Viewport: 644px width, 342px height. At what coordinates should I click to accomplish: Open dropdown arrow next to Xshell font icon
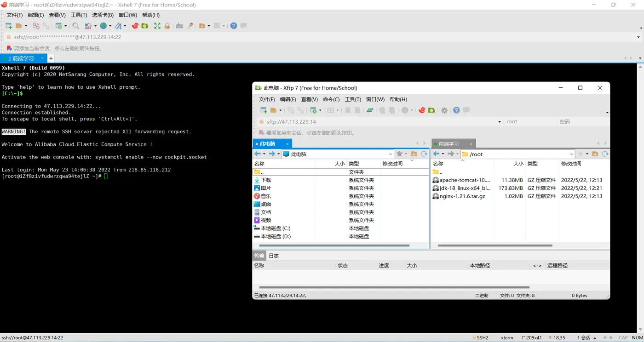[x=125, y=26]
